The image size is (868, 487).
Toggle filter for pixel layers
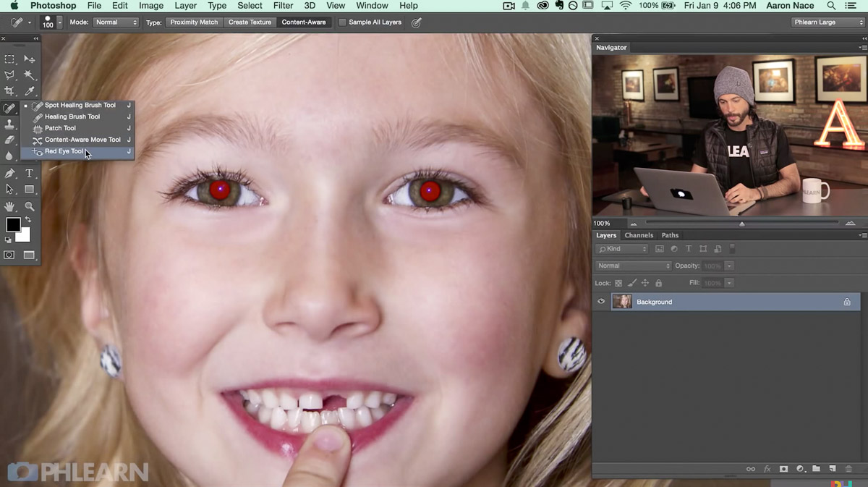[x=660, y=249]
